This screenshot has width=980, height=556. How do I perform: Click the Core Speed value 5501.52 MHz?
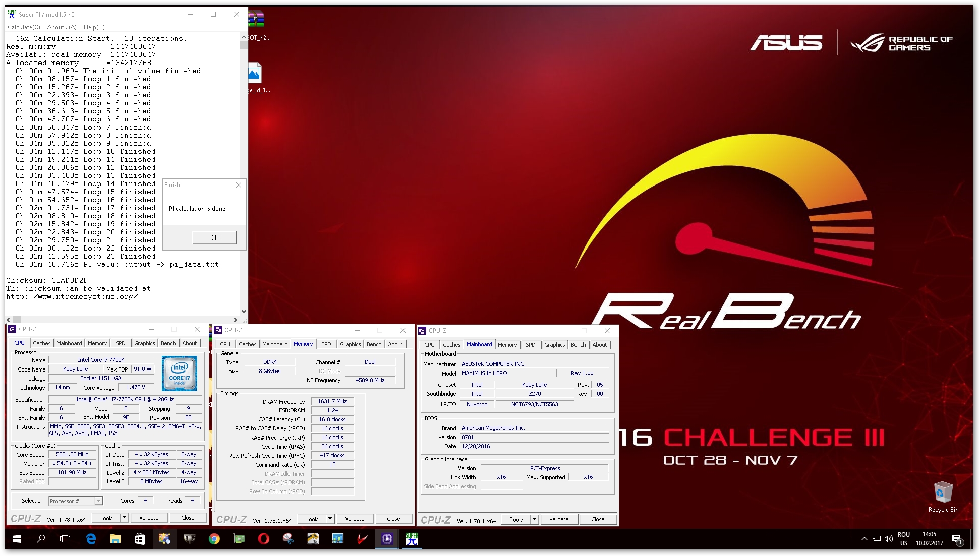[72, 454]
